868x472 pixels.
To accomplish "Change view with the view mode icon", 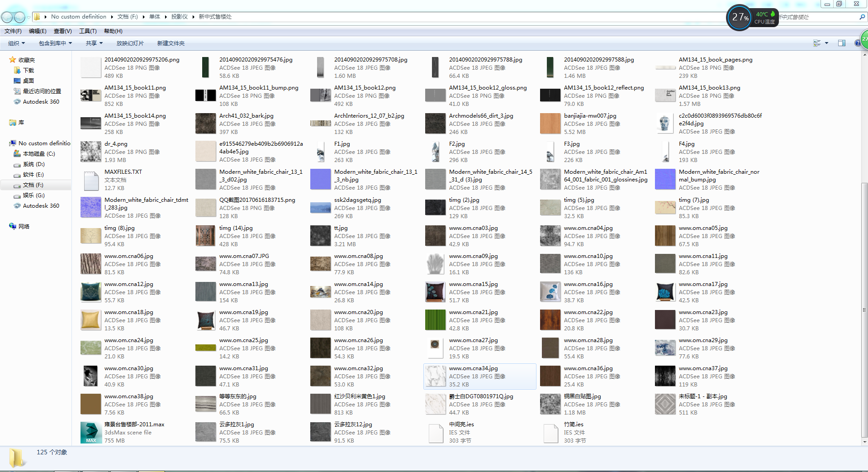I will click(817, 43).
